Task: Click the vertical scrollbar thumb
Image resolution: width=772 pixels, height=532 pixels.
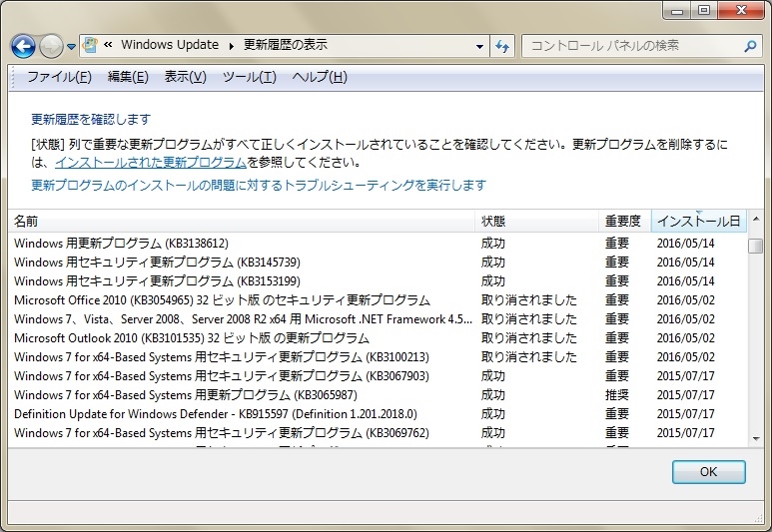Action: 756,246
